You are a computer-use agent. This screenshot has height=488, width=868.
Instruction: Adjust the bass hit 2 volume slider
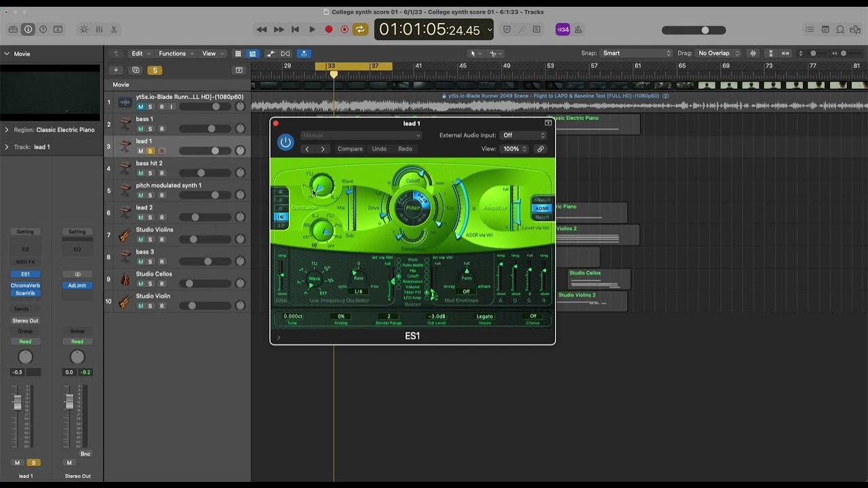coord(205,173)
